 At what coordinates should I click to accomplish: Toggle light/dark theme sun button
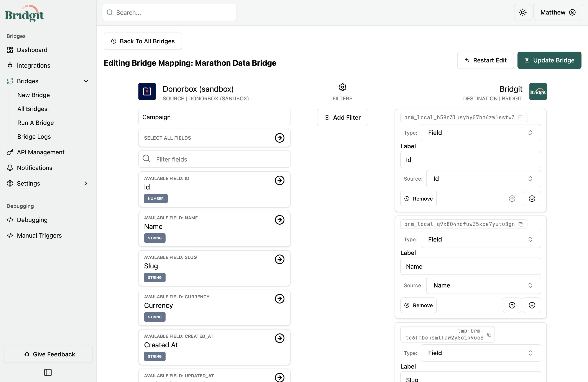(522, 12)
